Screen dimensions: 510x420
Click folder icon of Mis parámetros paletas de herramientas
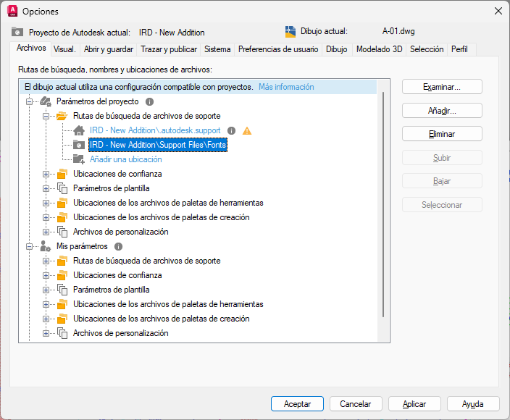[62, 304]
